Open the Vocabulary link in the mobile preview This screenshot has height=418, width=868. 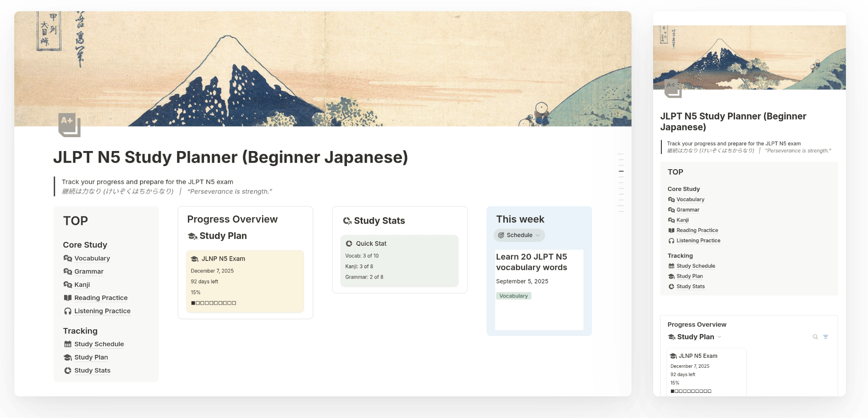[690, 199]
